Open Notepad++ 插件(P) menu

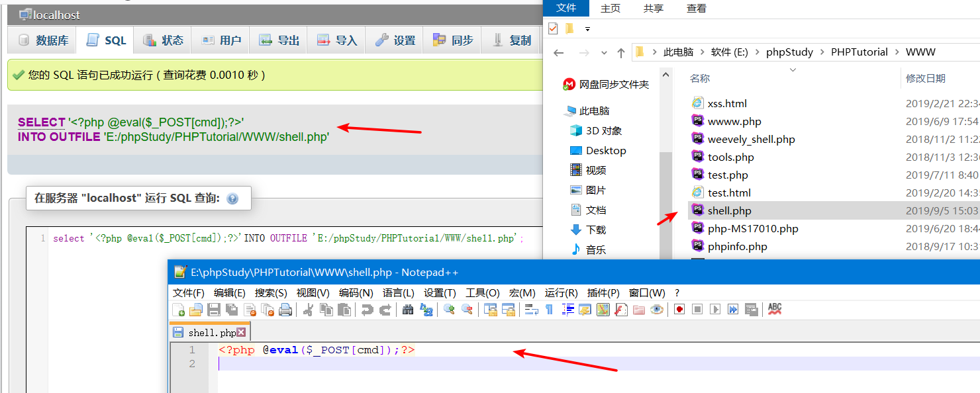tap(603, 292)
